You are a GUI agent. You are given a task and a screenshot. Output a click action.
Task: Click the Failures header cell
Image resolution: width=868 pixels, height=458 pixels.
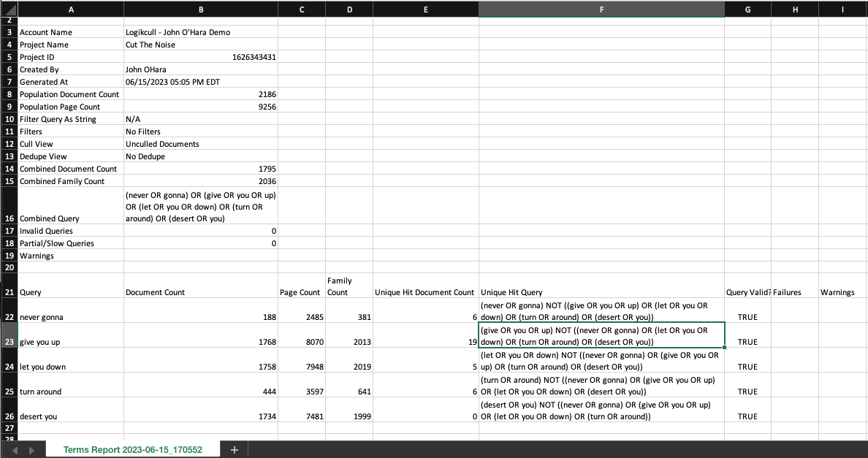click(795, 286)
